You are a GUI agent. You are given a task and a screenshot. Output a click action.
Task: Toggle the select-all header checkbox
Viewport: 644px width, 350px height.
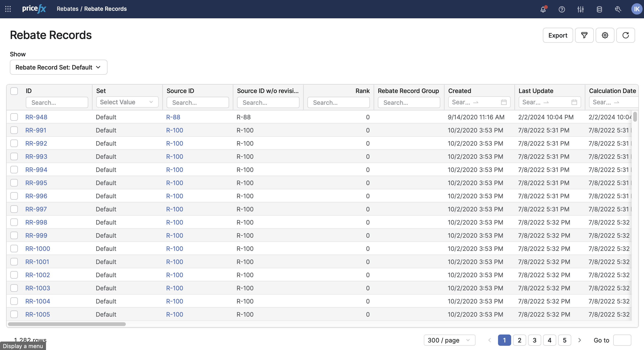coord(14,91)
